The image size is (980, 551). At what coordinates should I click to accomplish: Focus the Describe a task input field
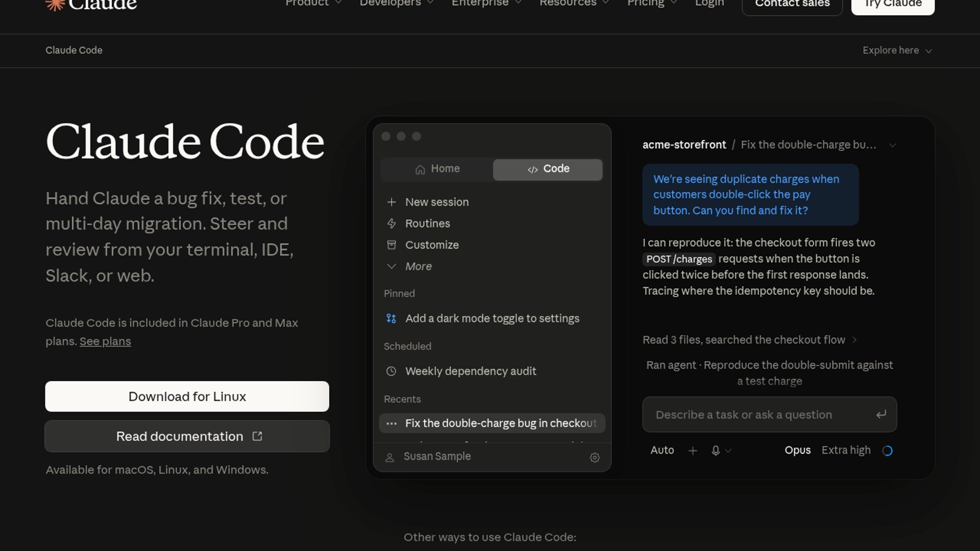pos(769,414)
